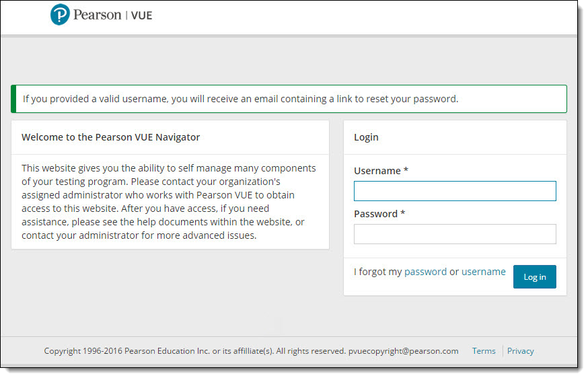This screenshot has width=588, height=378.
Task: Open the Terms link in the footer
Action: click(x=484, y=350)
